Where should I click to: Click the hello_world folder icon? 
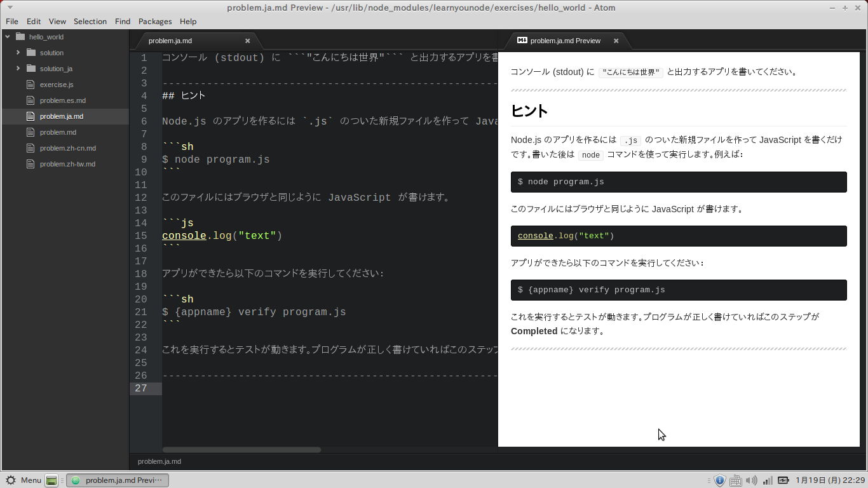click(20, 37)
